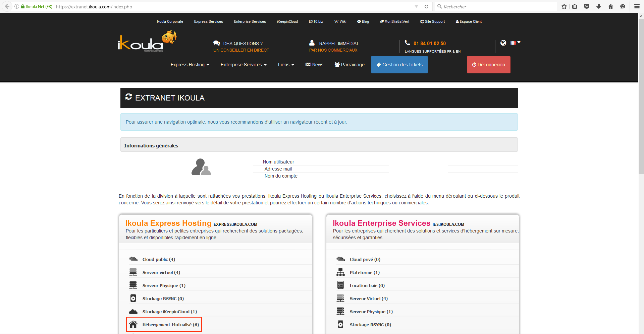Expand the Express Hosting menu
This screenshot has height=334, width=644.
(x=190, y=65)
